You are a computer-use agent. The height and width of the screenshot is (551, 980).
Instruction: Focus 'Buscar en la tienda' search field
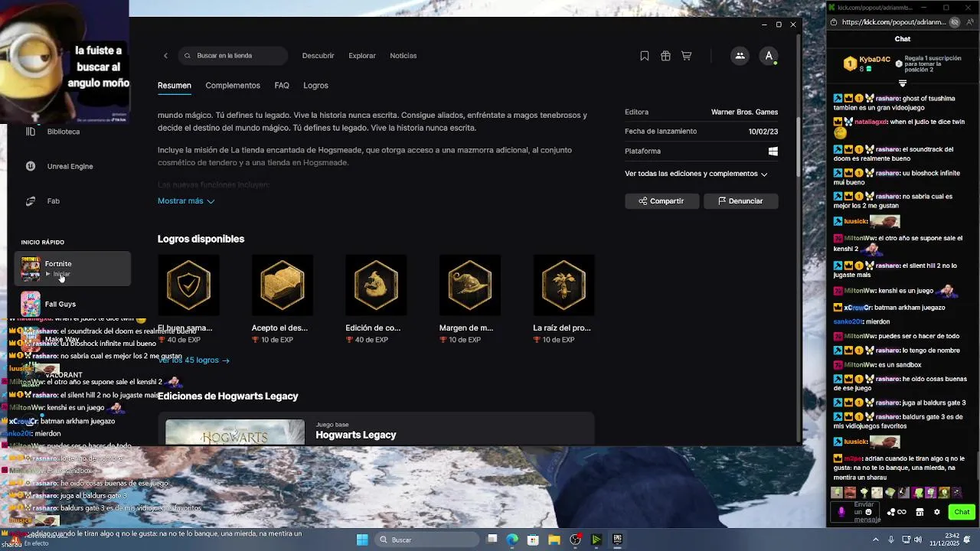coord(234,56)
